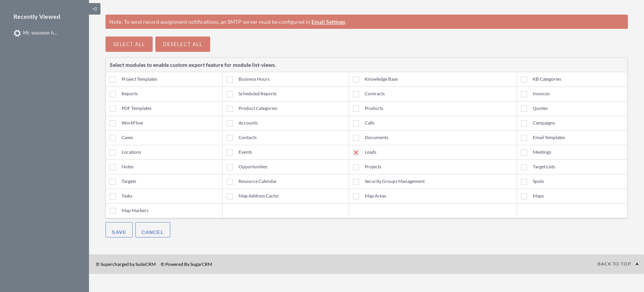
Task: Tick the KB Categories checkbox
Action: 524,80
